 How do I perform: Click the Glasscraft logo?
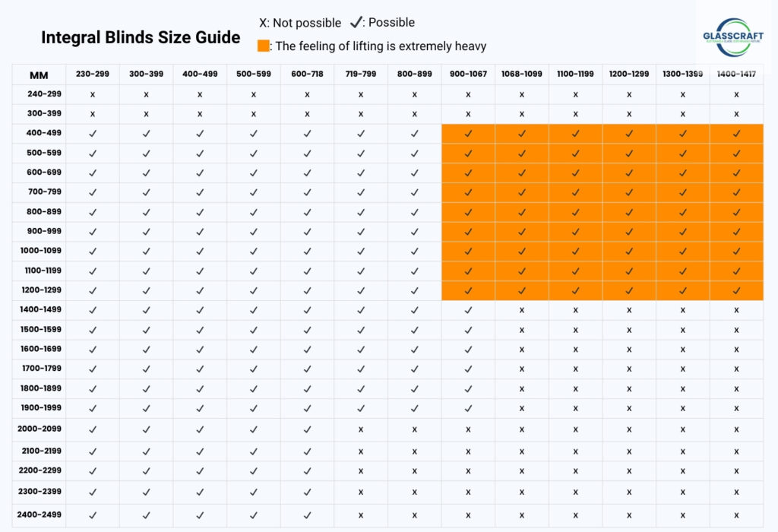click(x=733, y=37)
